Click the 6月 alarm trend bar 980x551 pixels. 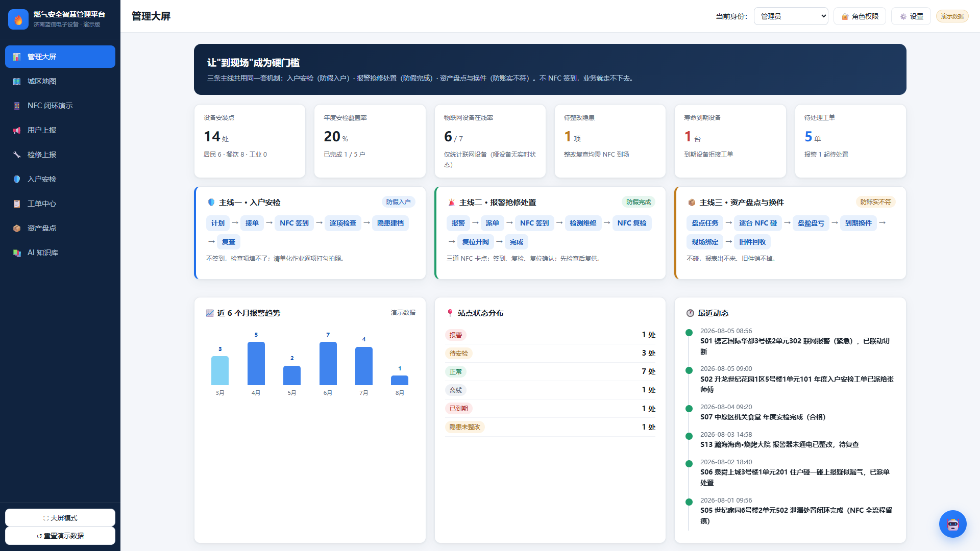(328, 363)
